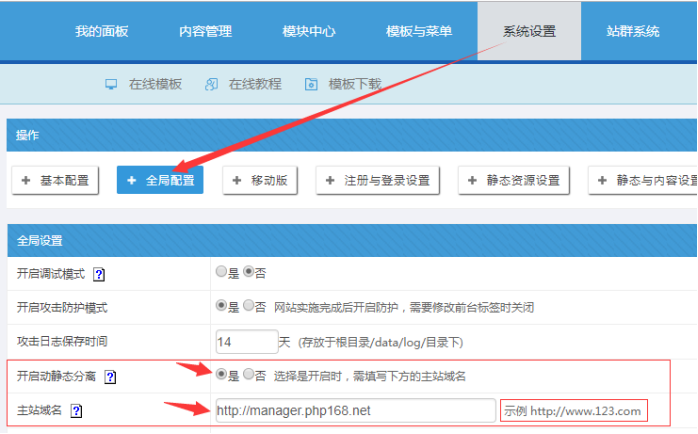Image resolution: width=698 pixels, height=434 pixels.
Task: Click help icon beside 开启调试模式
Action: pos(99,274)
